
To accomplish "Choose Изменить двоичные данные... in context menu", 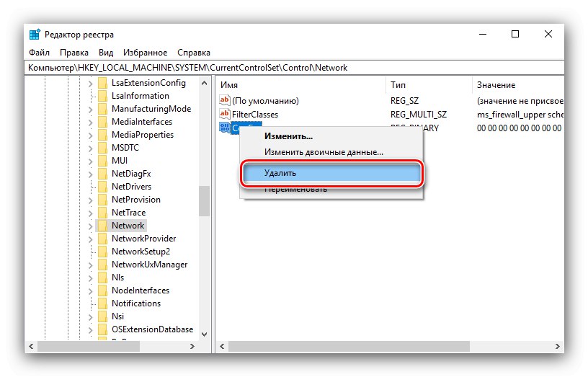I will (x=332, y=152).
